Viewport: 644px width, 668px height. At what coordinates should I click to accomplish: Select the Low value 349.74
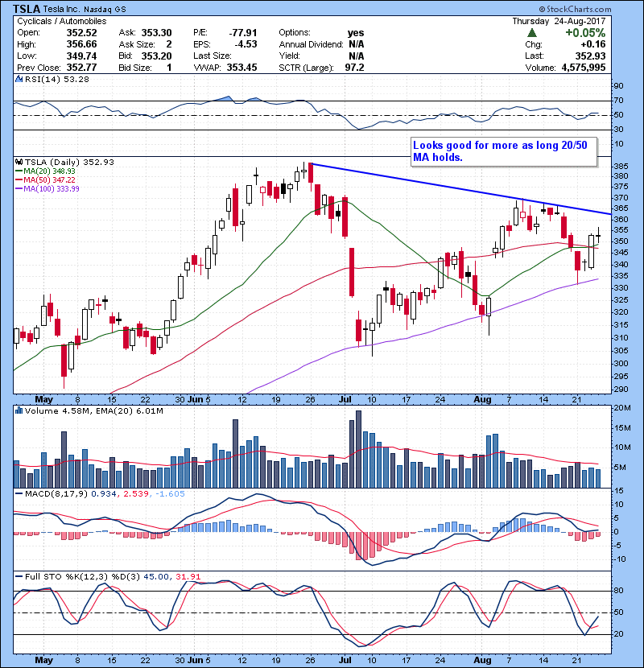[82, 56]
